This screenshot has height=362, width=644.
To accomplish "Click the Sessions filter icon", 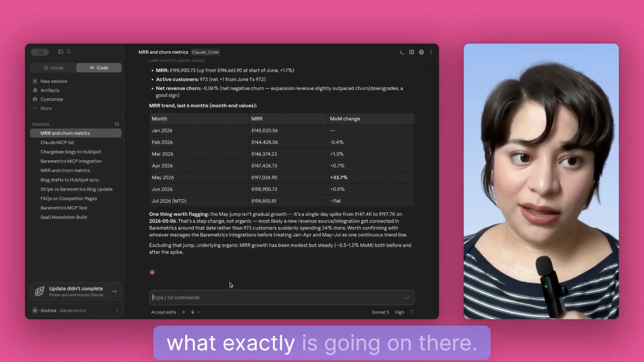I will (117, 124).
